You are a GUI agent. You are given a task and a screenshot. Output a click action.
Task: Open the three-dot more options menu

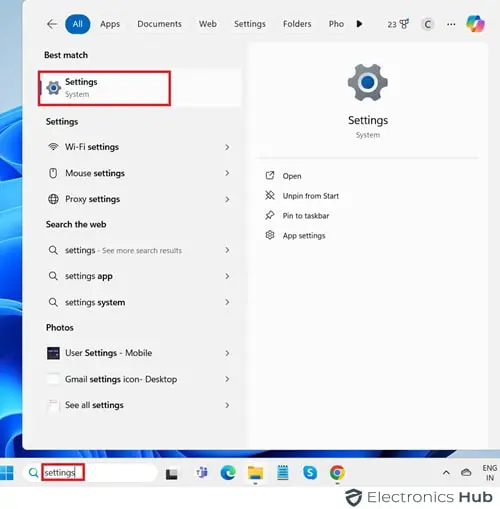tap(451, 24)
